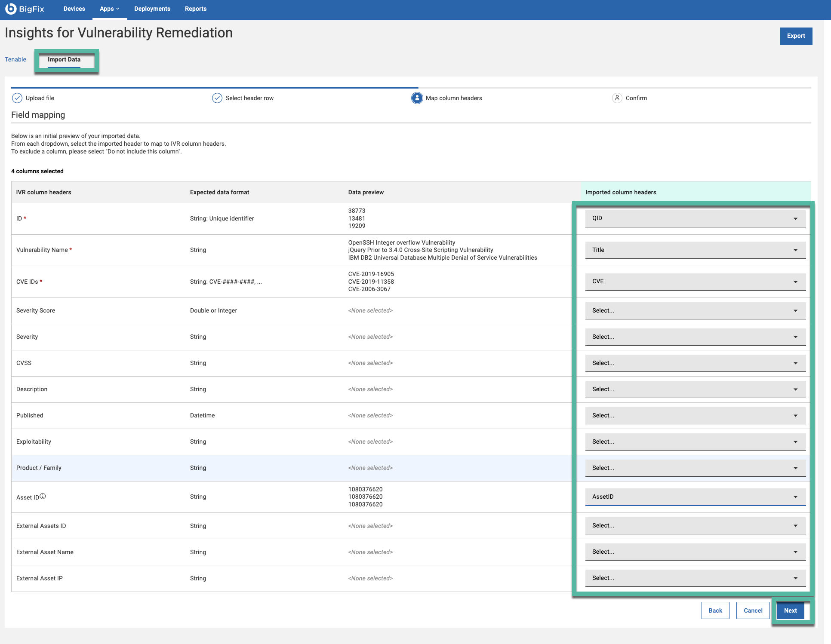
Task: Switch to the Import Data tab
Action: point(64,60)
